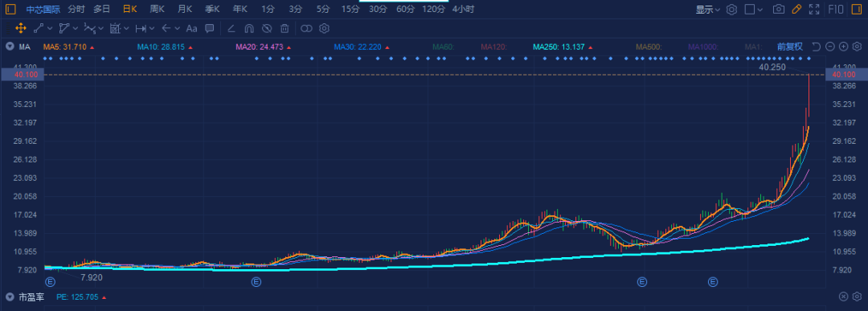Click the angle eraser tool icon
This screenshot has height=311, width=868.
(x=231, y=28)
